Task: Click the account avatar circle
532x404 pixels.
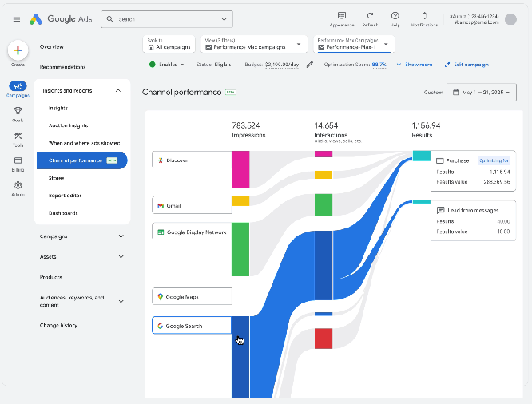Action: (510, 19)
